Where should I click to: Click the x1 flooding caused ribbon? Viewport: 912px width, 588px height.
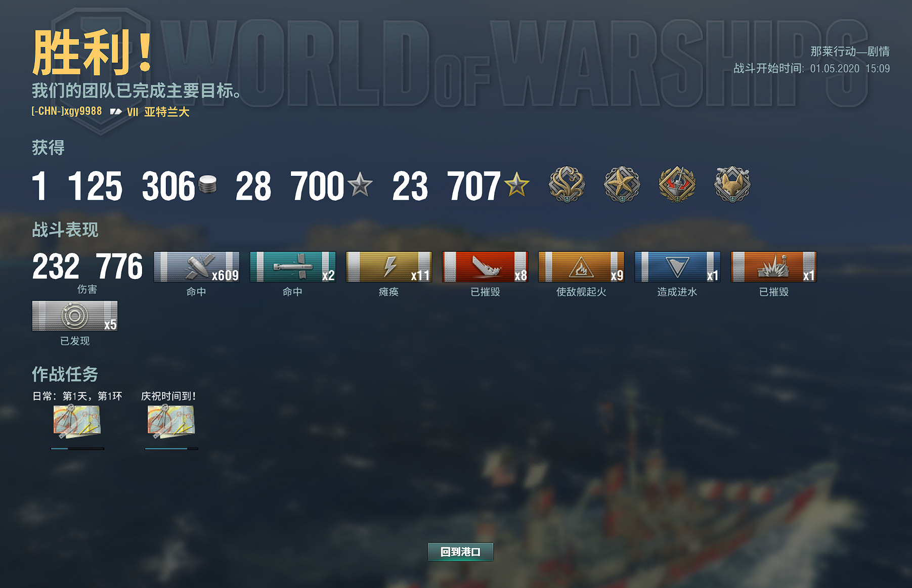tap(677, 266)
